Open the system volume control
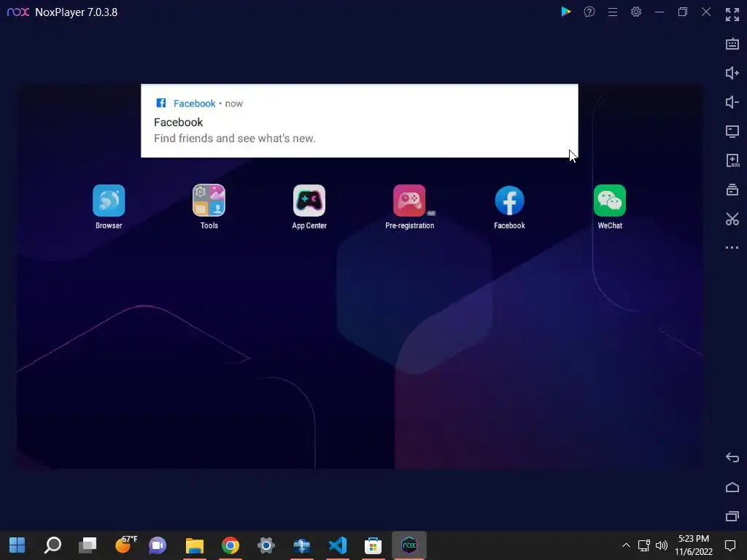Viewport: 747px width, 560px height. [662, 545]
